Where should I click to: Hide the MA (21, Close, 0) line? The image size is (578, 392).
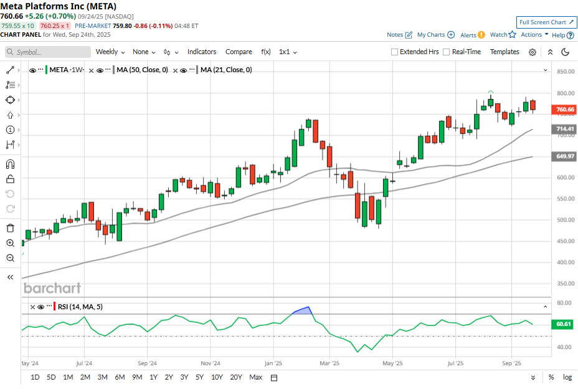(184, 70)
